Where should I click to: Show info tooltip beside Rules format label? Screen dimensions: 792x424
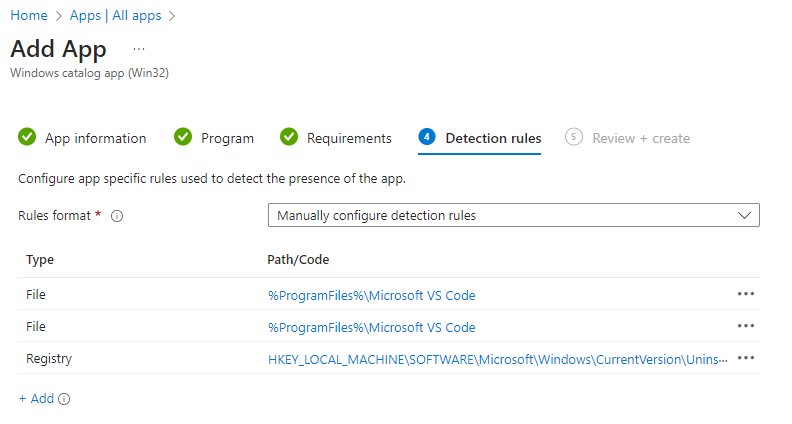tap(117, 216)
